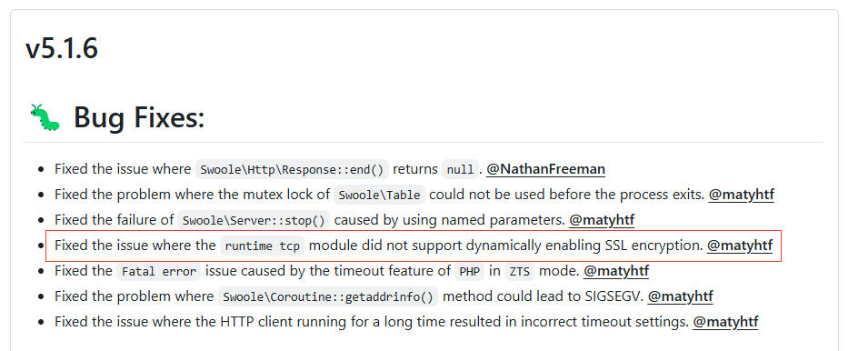This screenshot has height=351, width=868.
Task: Open @matyhtf link on HTTP client timeout fix
Action: point(725,322)
